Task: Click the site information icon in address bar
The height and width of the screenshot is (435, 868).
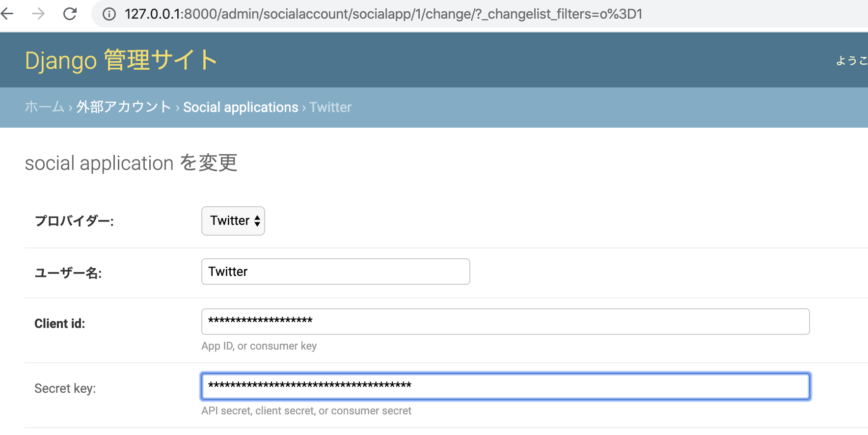Action: (x=109, y=14)
